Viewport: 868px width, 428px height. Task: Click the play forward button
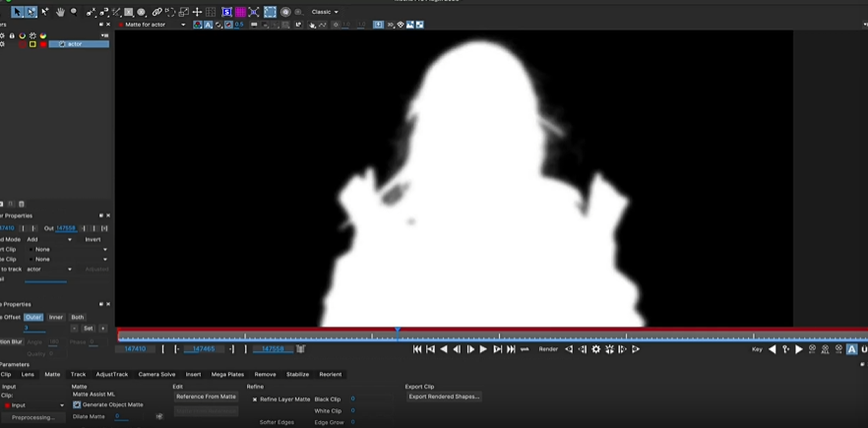click(483, 349)
